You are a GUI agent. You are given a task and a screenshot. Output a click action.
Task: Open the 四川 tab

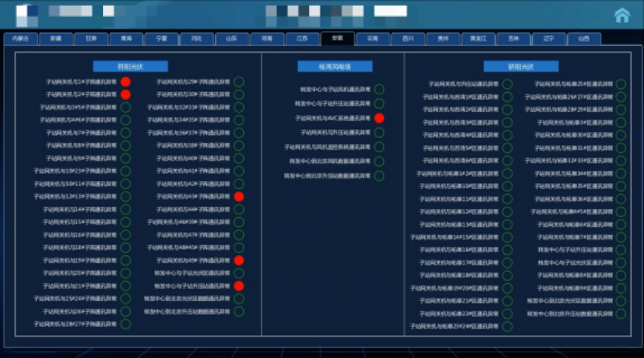tap(408, 39)
